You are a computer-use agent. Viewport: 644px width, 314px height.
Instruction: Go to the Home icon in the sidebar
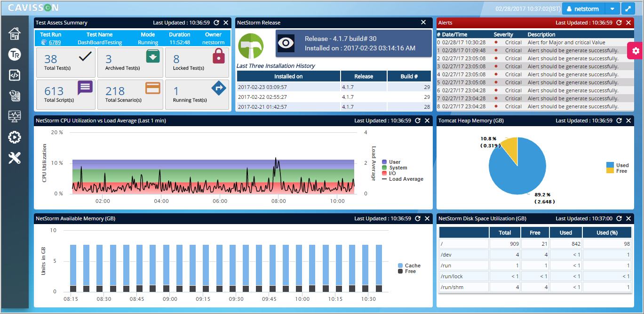pyautogui.click(x=15, y=34)
